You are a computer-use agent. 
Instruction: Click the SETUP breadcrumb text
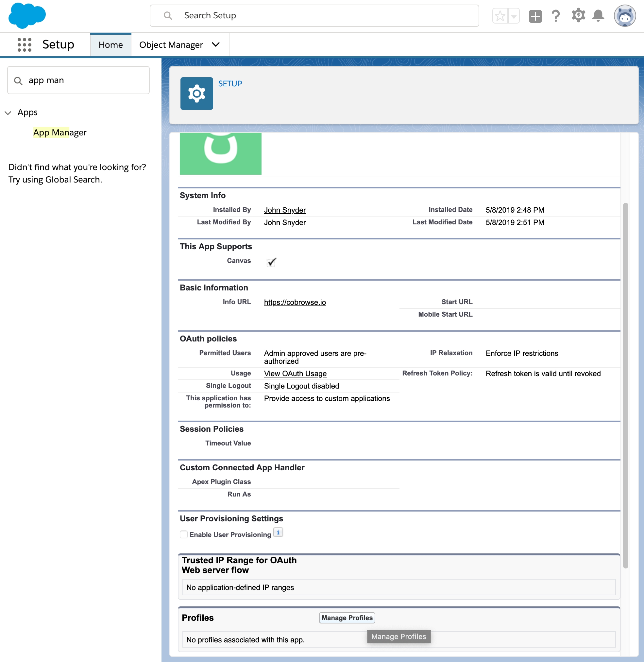(230, 84)
